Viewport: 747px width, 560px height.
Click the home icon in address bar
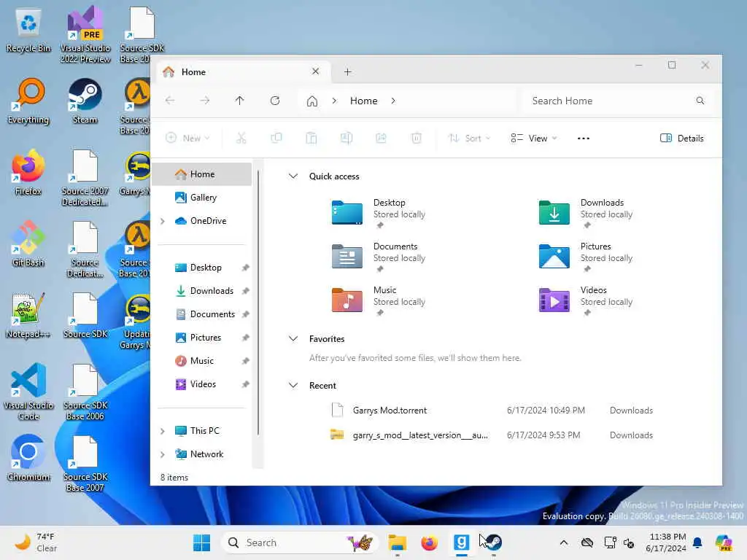coord(312,101)
